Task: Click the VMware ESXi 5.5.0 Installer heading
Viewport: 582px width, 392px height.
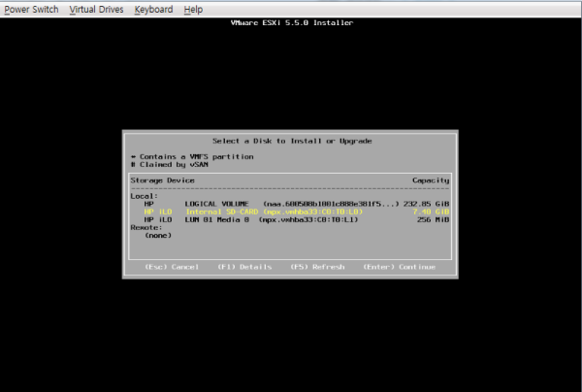Action: point(292,22)
